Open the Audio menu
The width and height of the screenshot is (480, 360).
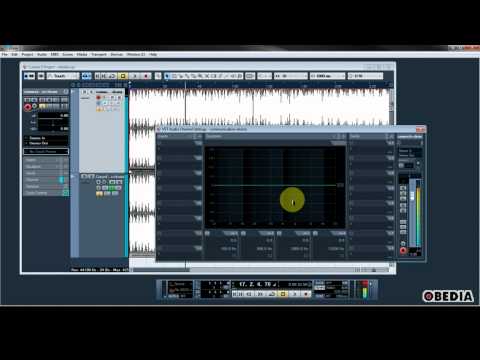(42, 54)
